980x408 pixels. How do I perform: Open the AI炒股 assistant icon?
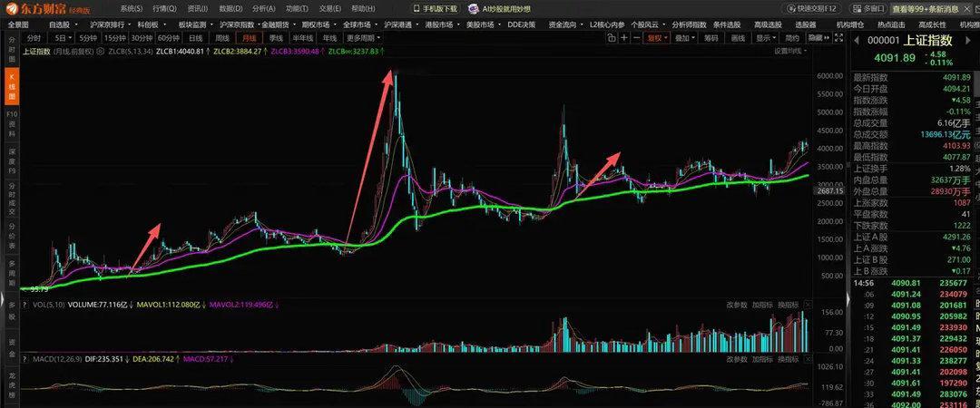tap(475, 9)
